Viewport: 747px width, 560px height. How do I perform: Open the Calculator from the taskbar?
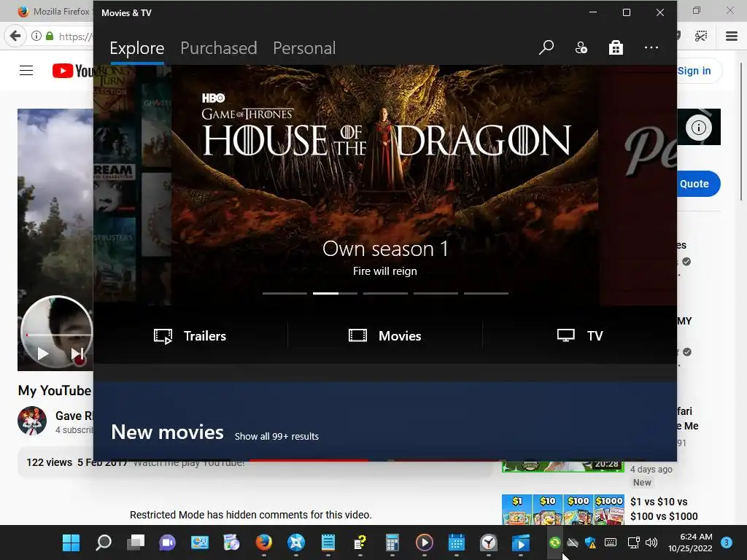392,542
